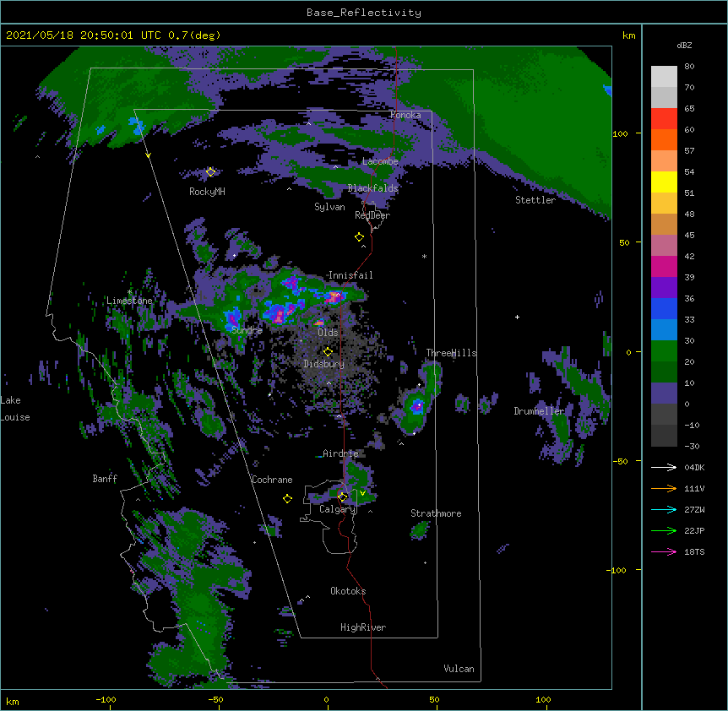Select the RedDeer label

coord(372,215)
